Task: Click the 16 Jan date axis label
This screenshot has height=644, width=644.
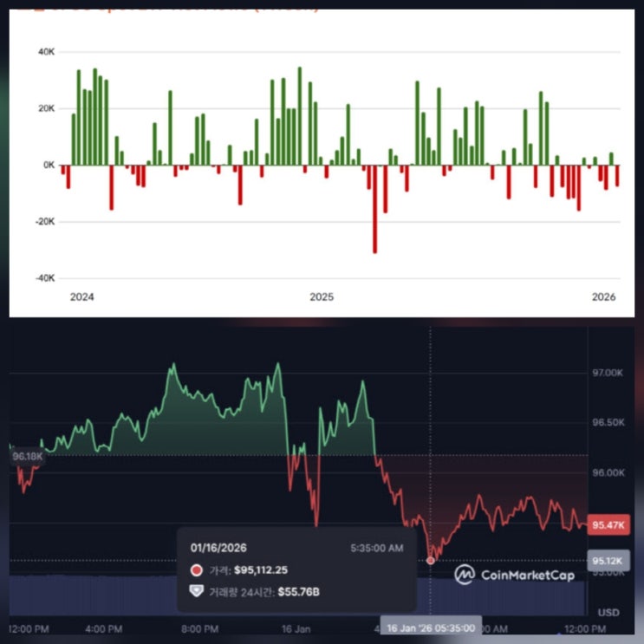Action: (296, 628)
